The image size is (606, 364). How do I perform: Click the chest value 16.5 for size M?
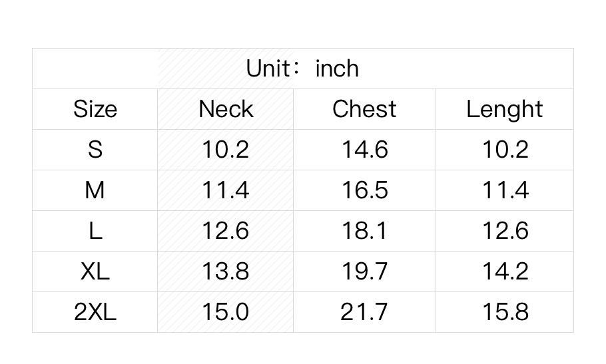tap(364, 190)
